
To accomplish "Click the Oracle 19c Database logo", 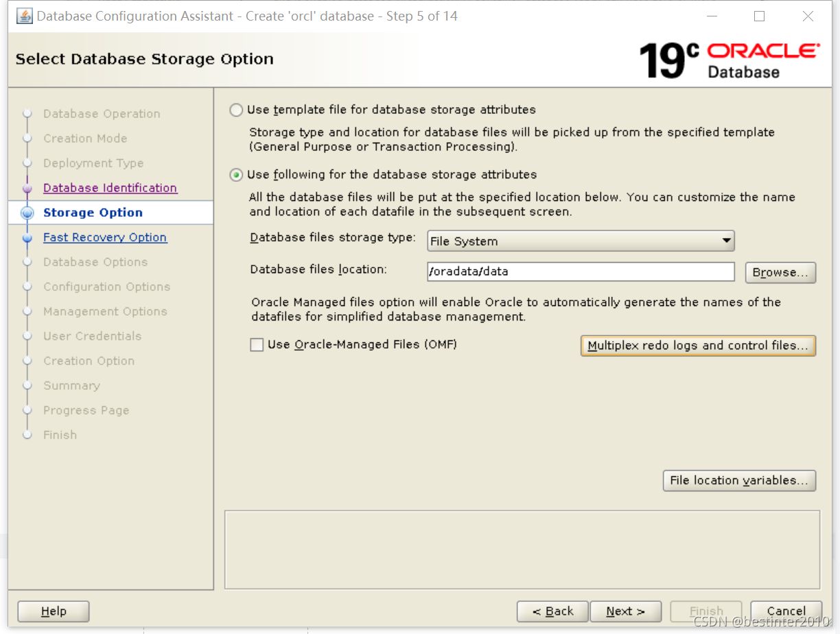I will [x=729, y=60].
